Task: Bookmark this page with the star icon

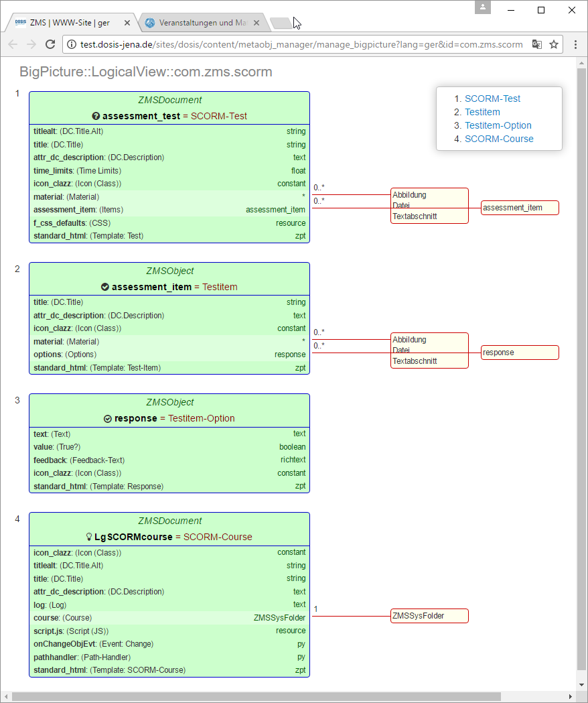Action: click(554, 44)
